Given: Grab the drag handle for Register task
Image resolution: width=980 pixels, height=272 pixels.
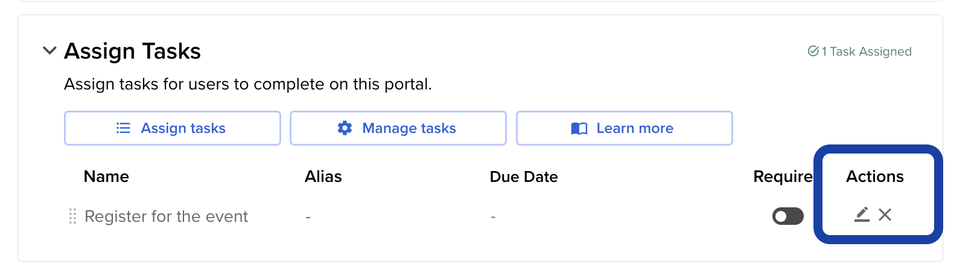Looking at the screenshot, I should point(72,216).
